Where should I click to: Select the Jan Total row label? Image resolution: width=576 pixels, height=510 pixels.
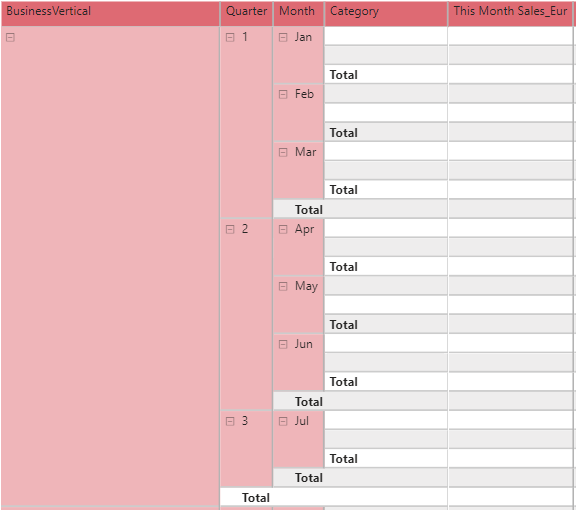pos(343,75)
